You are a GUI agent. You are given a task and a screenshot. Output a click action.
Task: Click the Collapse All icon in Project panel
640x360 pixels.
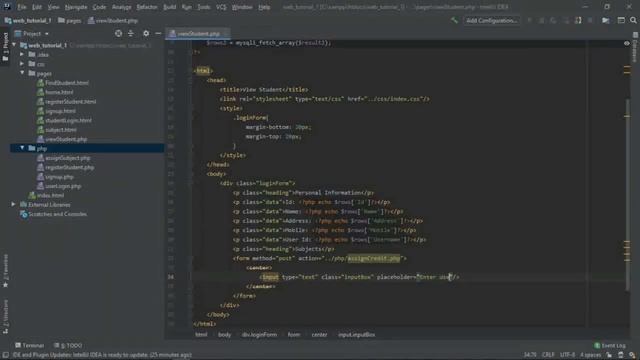[x=131, y=33]
